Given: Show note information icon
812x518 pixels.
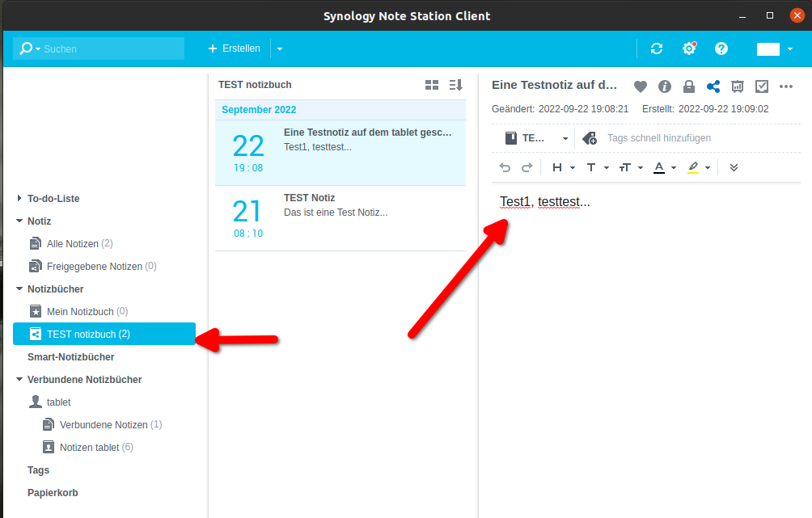Looking at the screenshot, I should [665, 86].
